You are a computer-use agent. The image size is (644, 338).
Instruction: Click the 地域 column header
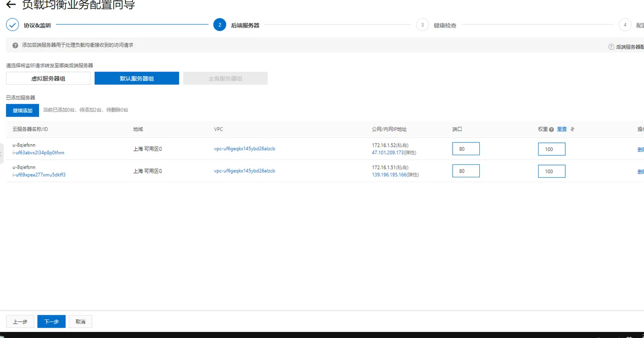[x=138, y=129]
